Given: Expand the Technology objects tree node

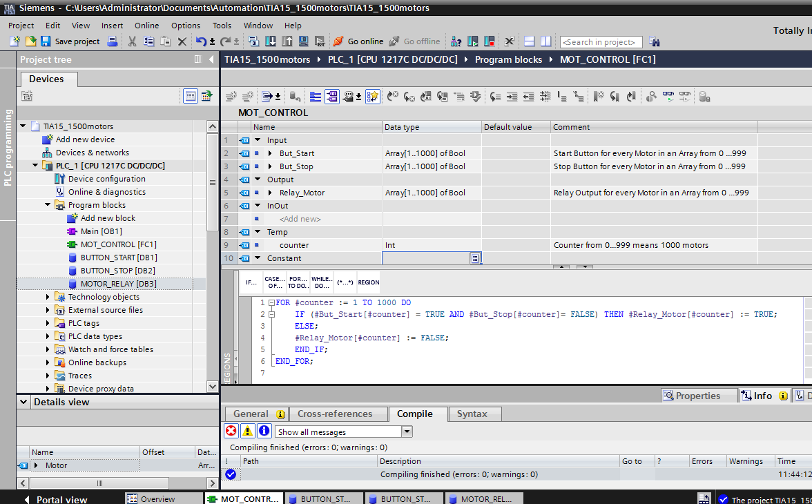Looking at the screenshot, I should point(48,297).
